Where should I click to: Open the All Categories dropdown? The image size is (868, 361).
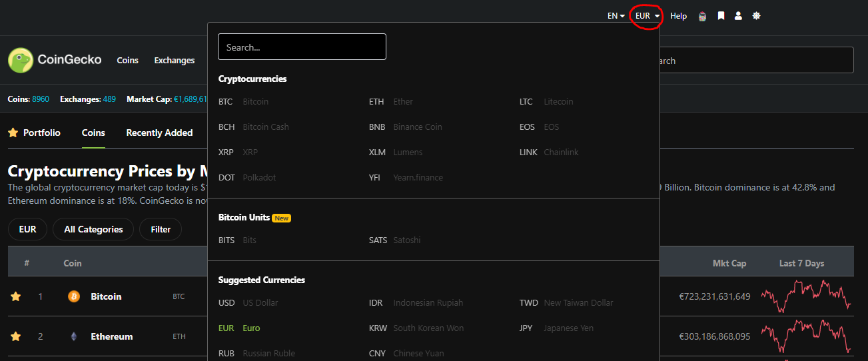tap(93, 229)
